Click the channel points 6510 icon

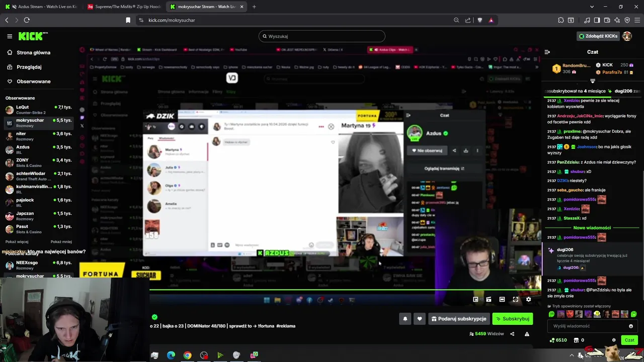pyautogui.click(x=558, y=340)
